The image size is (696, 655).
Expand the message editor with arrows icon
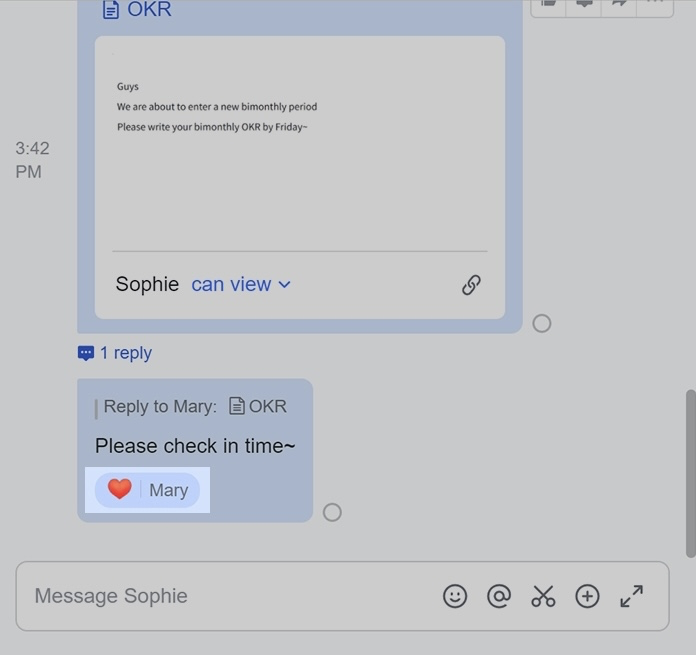tap(631, 596)
